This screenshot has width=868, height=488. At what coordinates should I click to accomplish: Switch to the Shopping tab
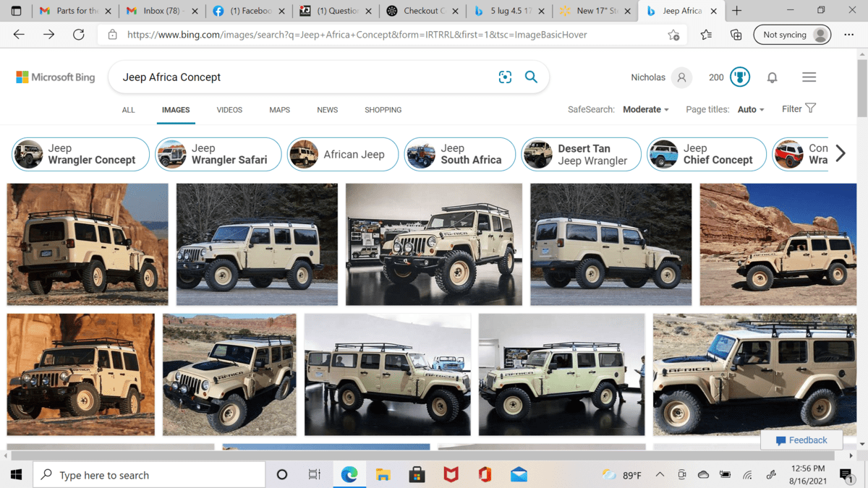click(383, 110)
